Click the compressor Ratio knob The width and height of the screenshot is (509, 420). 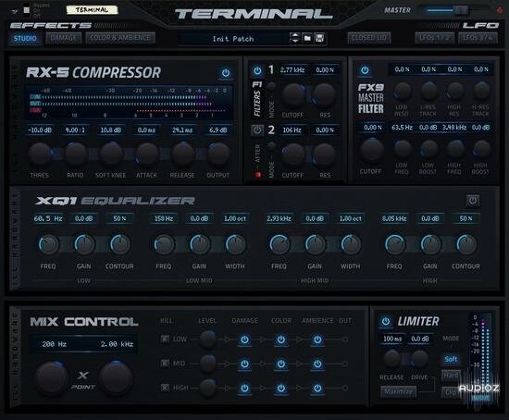[x=76, y=154]
